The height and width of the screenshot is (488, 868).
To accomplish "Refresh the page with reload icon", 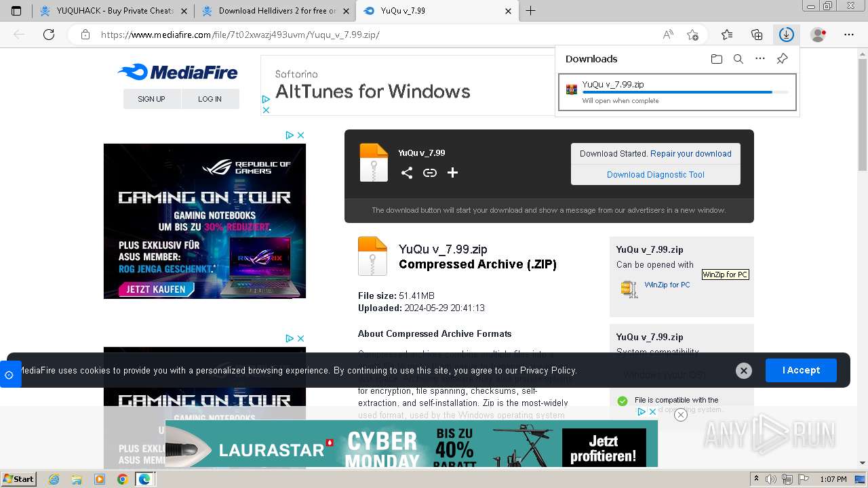I will [49, 35].
